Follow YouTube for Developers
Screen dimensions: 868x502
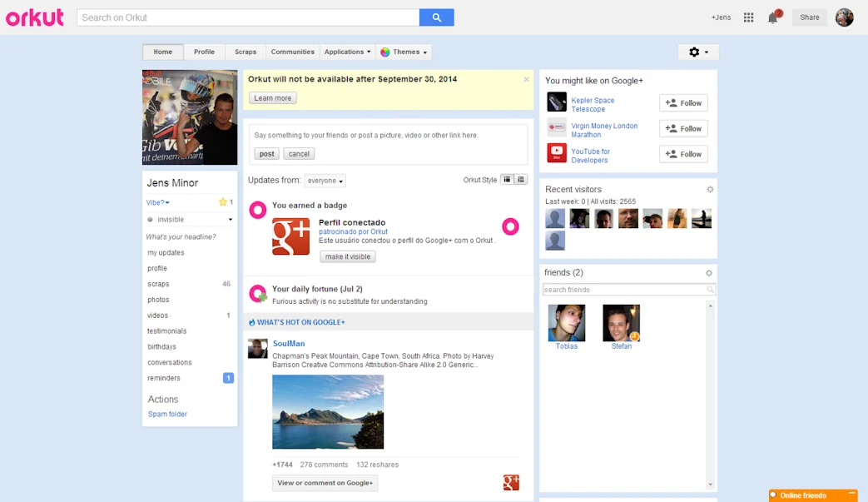683,154
